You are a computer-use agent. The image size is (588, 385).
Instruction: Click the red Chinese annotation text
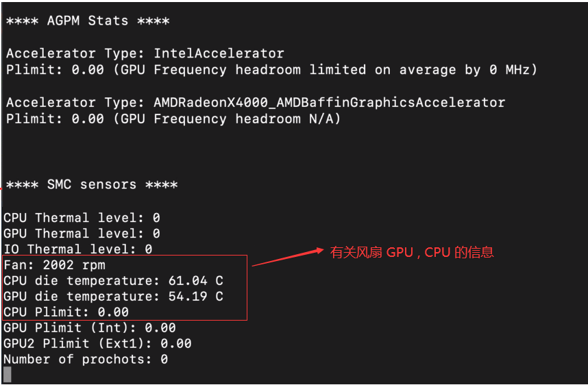[x=412, y=252]
